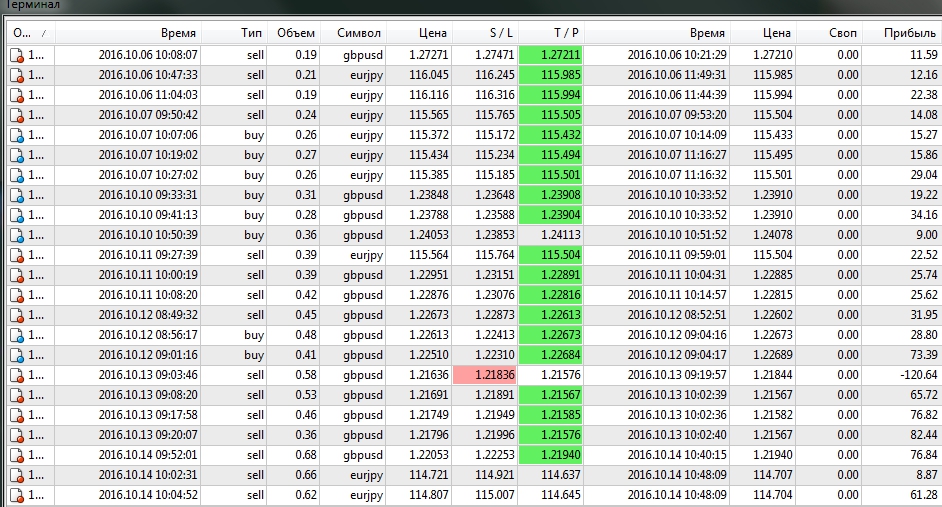Click close time 2016.10.06 10:21:29

[x=677, y=55]
